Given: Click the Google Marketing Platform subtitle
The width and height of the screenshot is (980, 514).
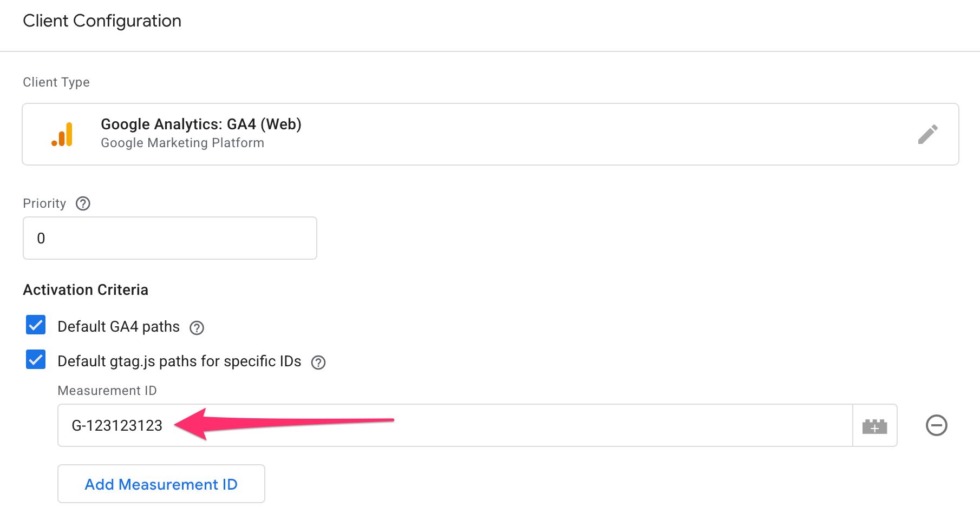Looking at the screenshot, I should [x=182, y=143].
